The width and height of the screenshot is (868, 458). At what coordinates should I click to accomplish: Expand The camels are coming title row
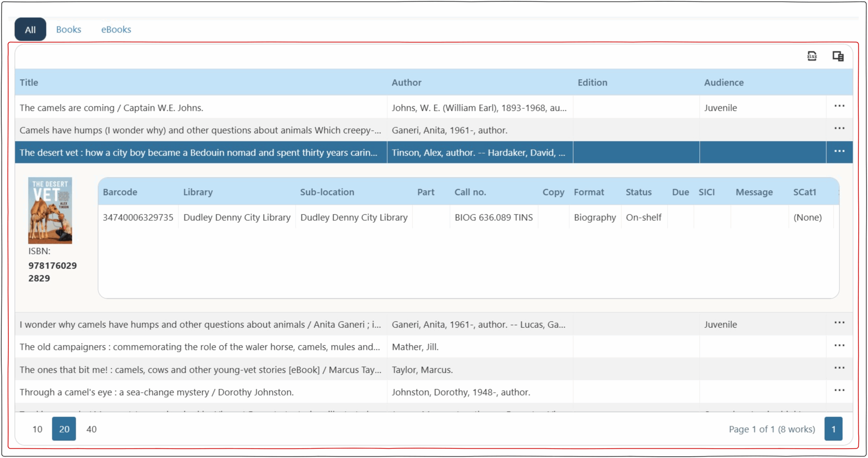tap(111, 108)
